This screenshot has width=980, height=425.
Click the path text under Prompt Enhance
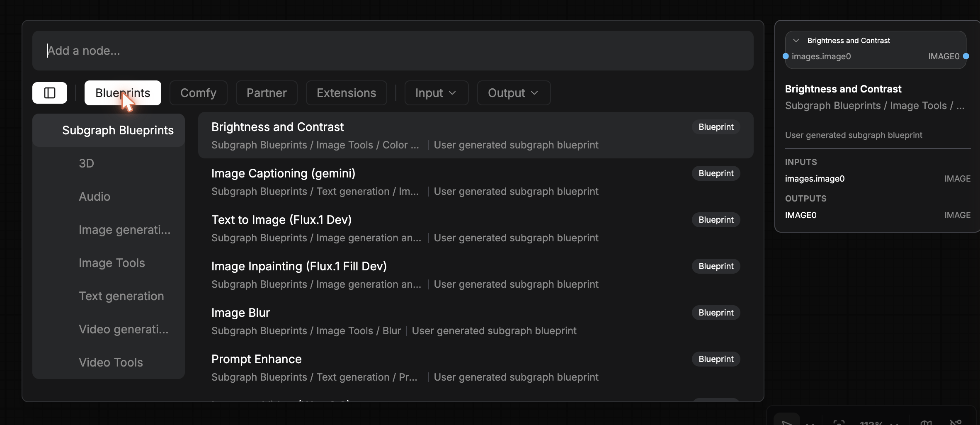pyautogui.click(x=314, y=377)
